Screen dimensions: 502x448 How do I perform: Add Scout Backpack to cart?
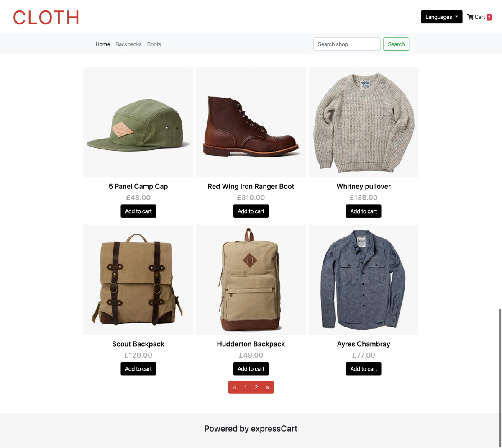click(138, 369)
